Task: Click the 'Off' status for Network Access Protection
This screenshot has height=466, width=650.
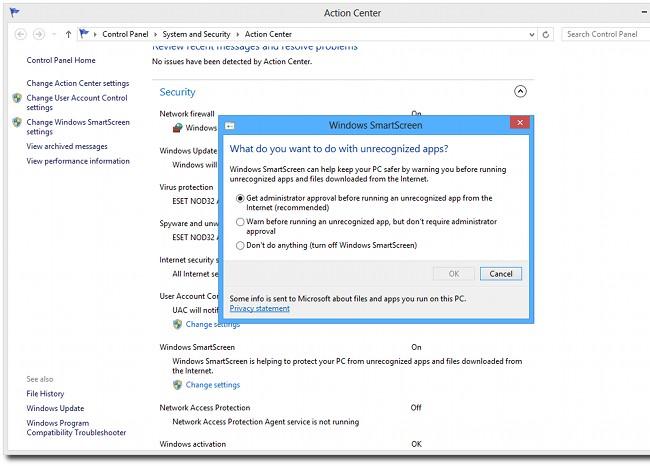Action: (x=416, y=408)
